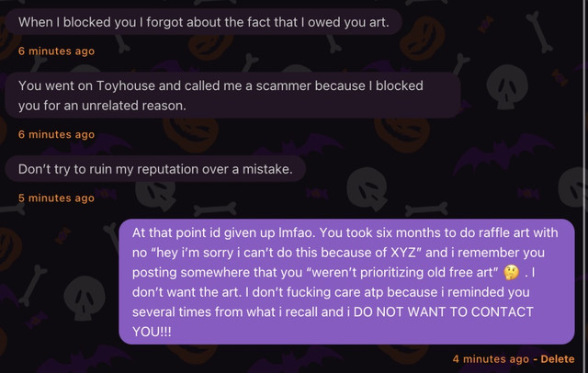This screenshot has height=373, width=588.
Task: Click the bone icon below 'reputation' message
Action: [215, 209]
